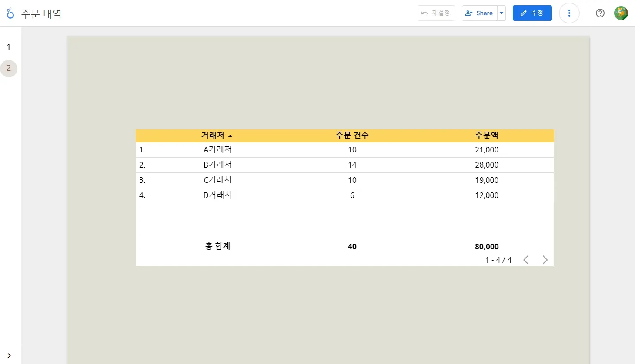Select the D거래처 table row

pos(344,195)
